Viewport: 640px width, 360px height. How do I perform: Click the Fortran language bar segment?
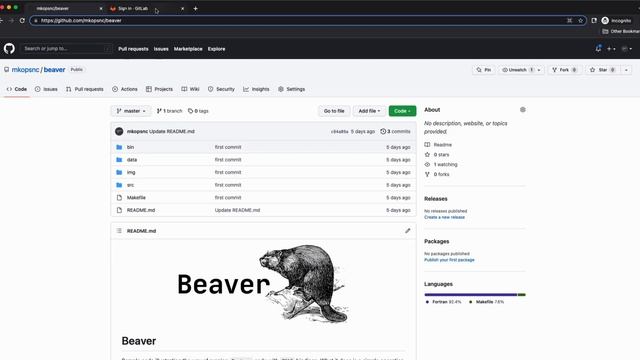pos(471,294)
